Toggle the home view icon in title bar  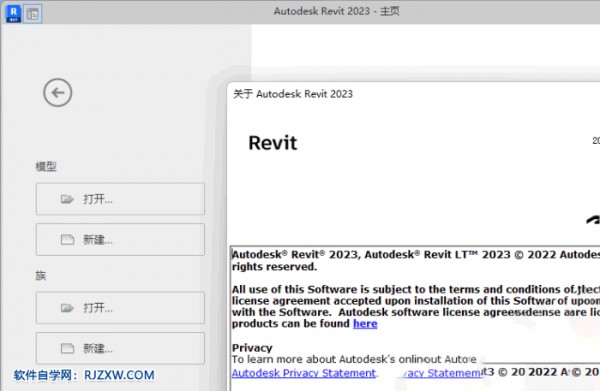(33, 14)
